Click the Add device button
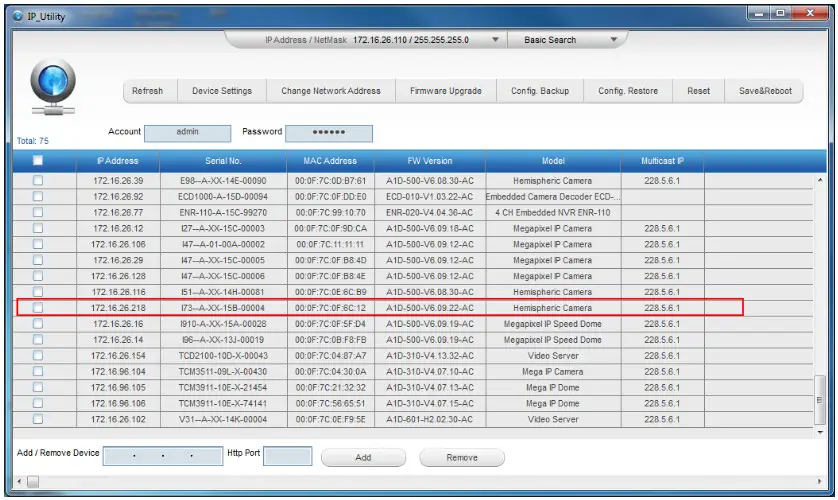The height and width of the screenshot is (500, 838). (363, 457)
